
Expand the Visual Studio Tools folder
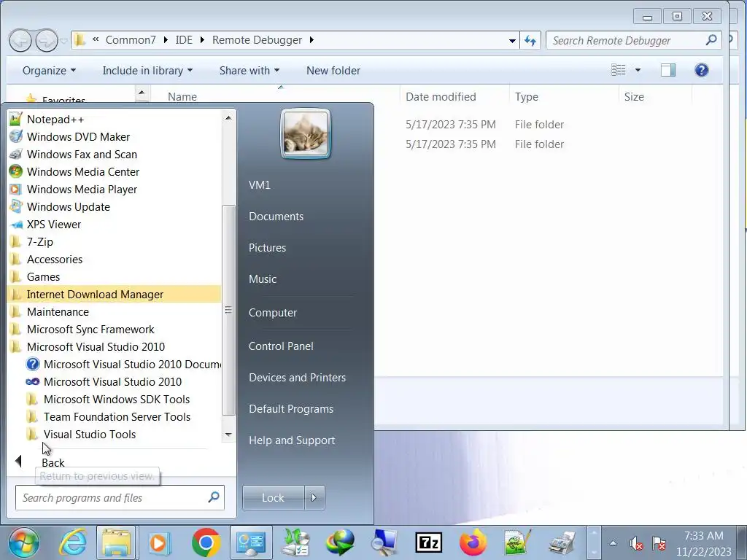pos(90,435)
